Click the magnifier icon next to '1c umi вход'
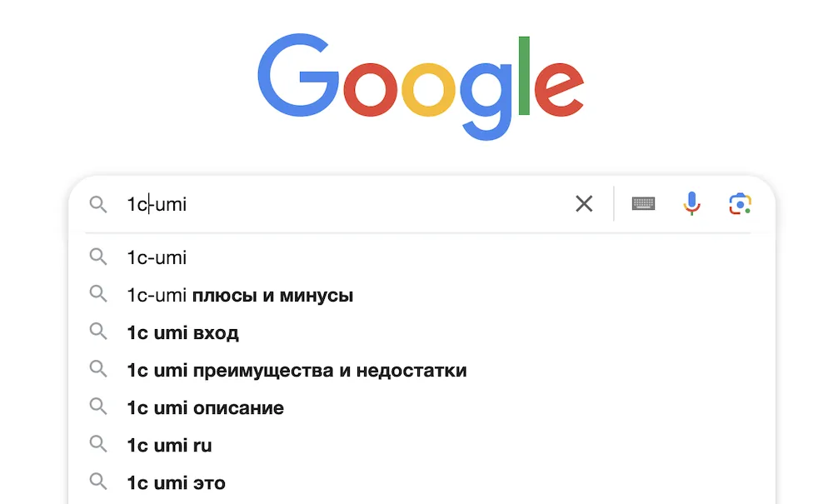Screen dimensions: 833x504 click(98, 332)
